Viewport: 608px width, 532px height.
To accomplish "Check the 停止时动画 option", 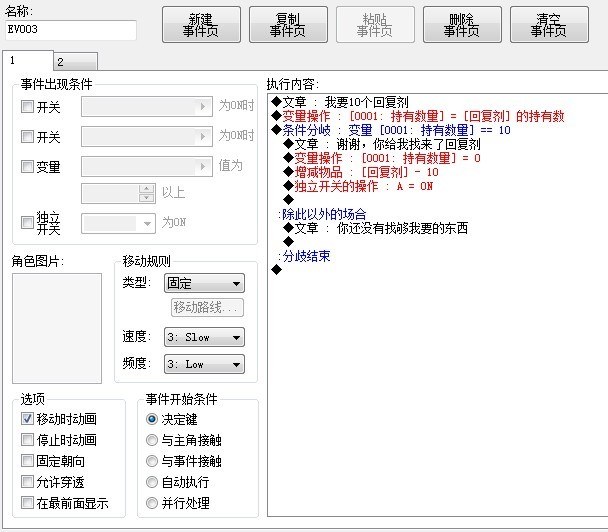I will [x=27, y=440].
